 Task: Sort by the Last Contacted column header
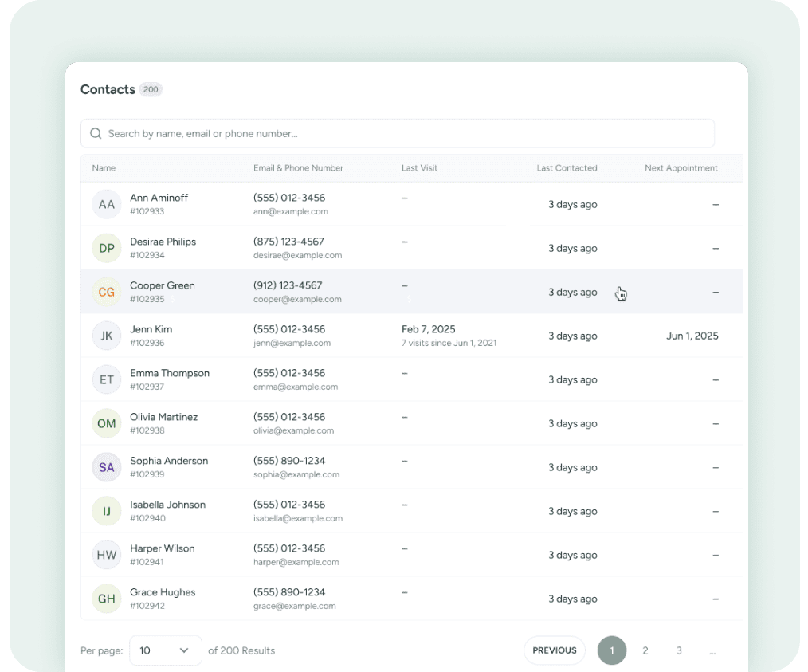(x=567, y=168)
